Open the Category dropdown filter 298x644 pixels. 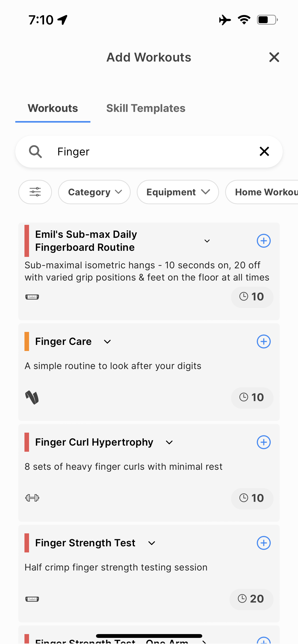(x=94, y=192)
